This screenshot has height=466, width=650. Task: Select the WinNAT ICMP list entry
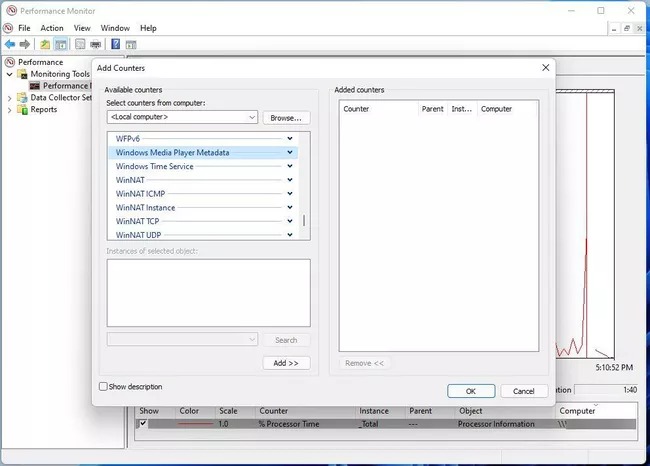click(141, 194)
